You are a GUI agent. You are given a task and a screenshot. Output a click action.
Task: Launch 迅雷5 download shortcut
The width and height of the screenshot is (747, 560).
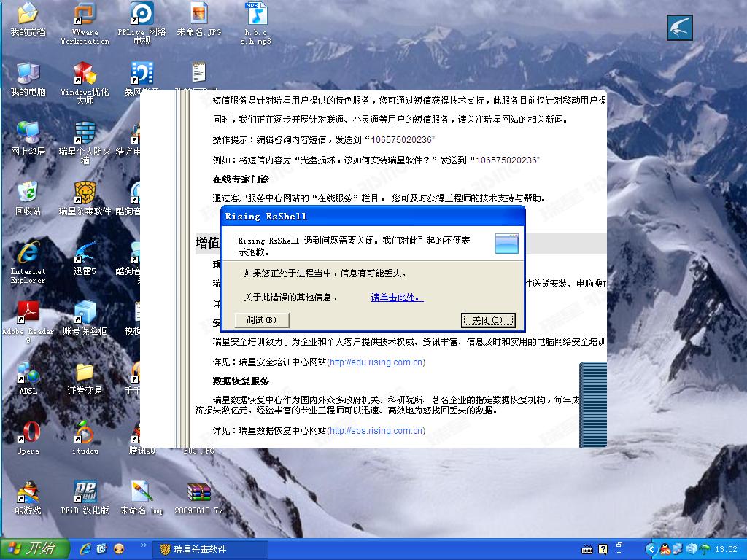[x=85, y=259]
